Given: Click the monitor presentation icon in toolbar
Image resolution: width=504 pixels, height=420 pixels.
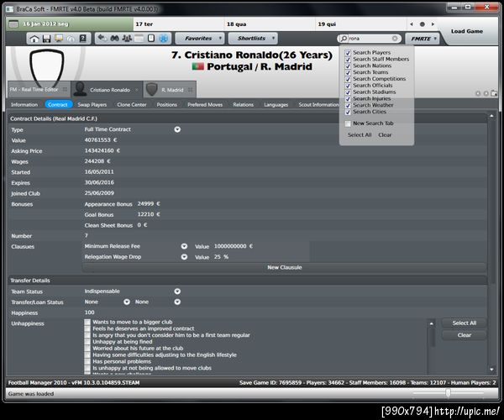Looking at the screenshot, I should click(x=59, y=39).
